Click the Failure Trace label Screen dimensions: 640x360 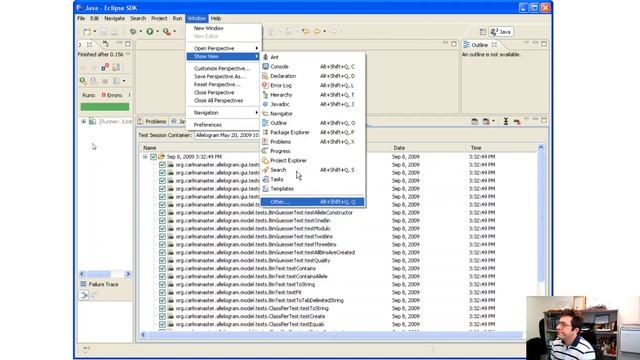click(x=104, y=284)
